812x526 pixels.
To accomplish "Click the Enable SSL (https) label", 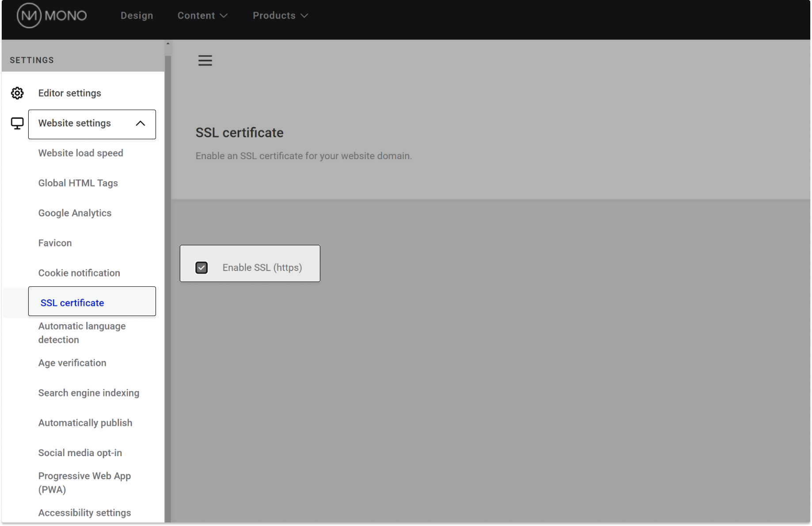I will click(x=262, y=268).
